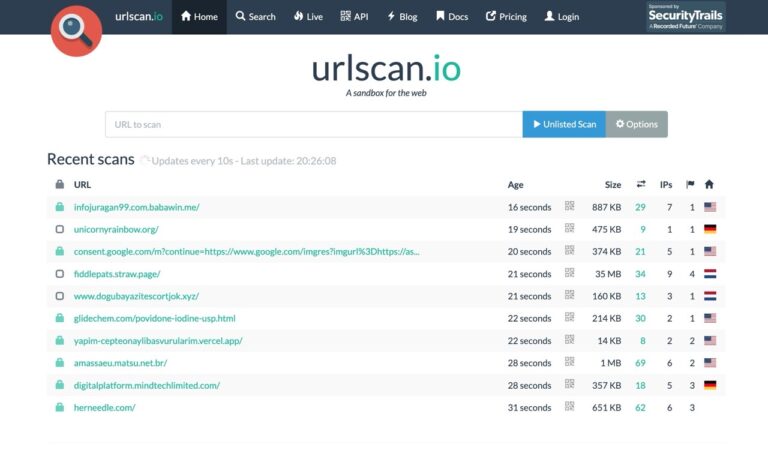Click the flag column header icon
Screen dimensions: 768x450
point(690,184)
